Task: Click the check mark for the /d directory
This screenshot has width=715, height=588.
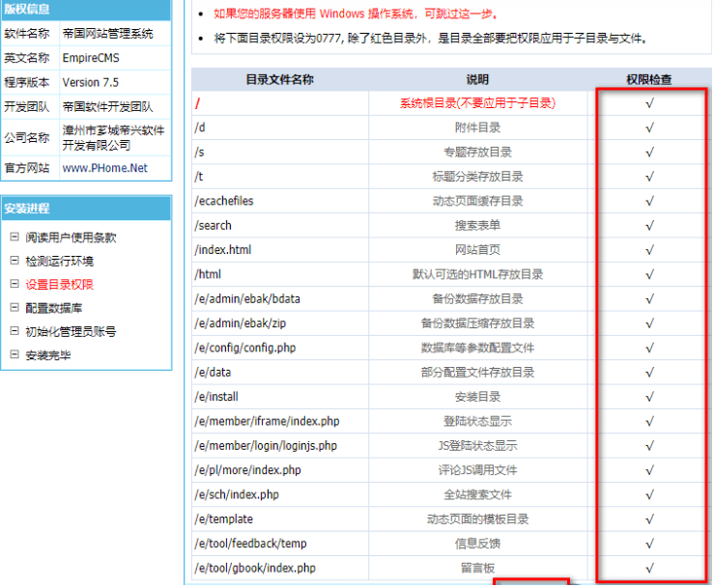Action: [649, 127]
